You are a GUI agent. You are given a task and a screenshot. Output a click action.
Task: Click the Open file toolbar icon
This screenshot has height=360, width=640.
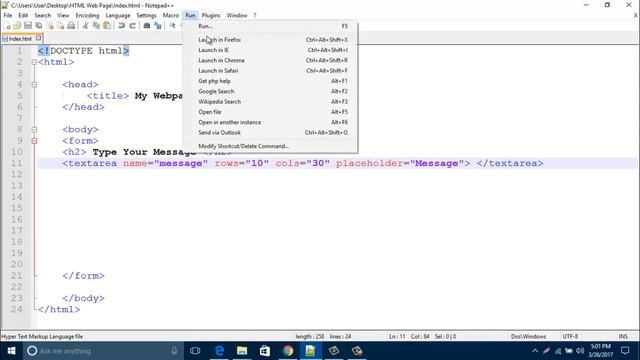click(17, 26)
